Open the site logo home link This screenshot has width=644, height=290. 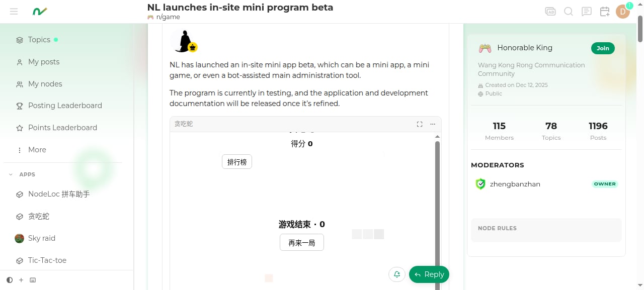[40, 12]
